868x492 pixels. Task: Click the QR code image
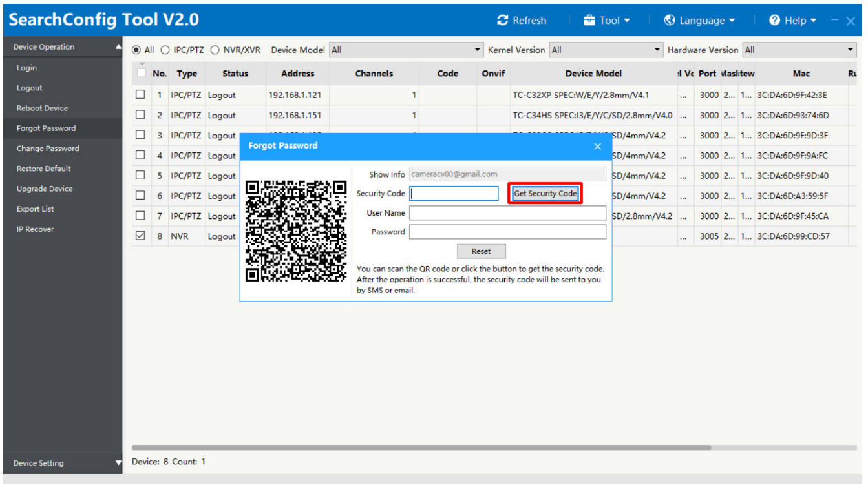click(297, 231)
